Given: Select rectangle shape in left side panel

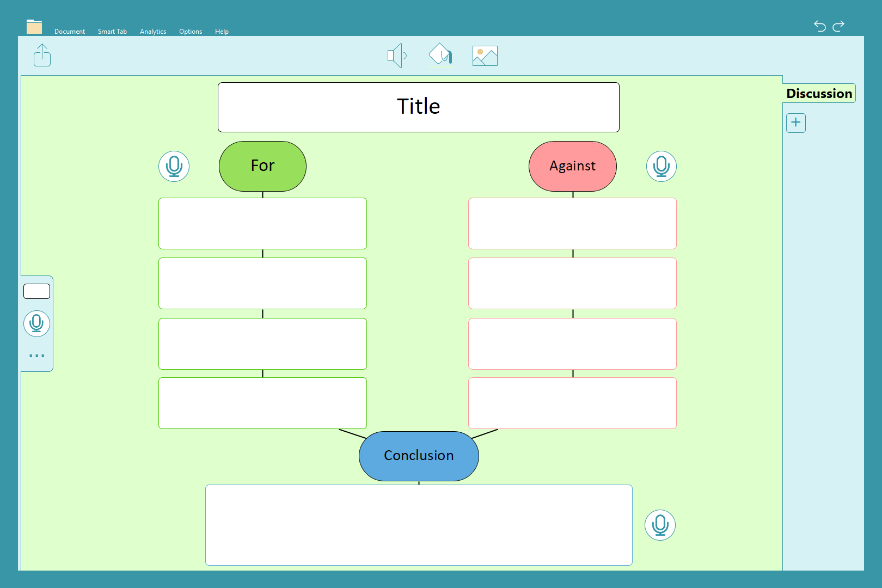Looking at the screenshot, I should [x=36, y=291].
